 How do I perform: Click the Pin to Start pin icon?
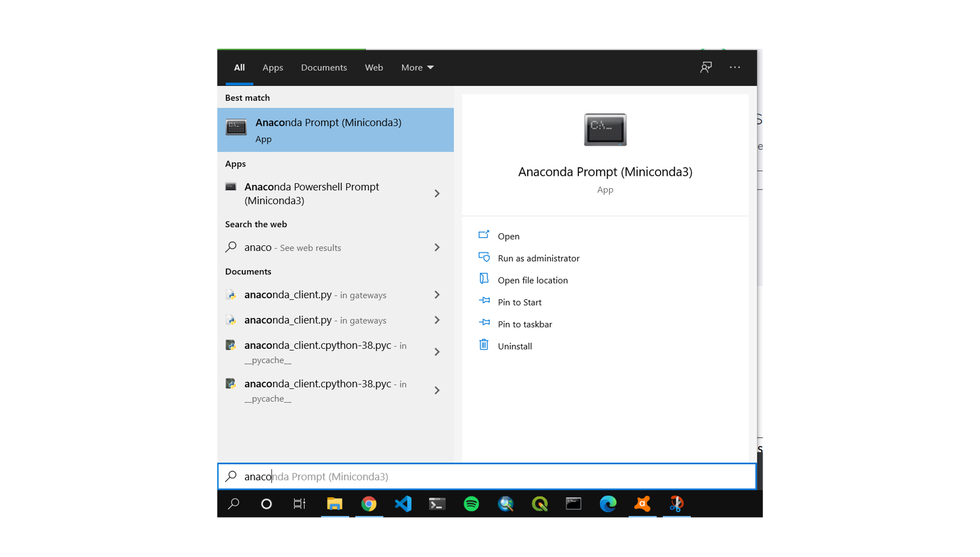484,301
